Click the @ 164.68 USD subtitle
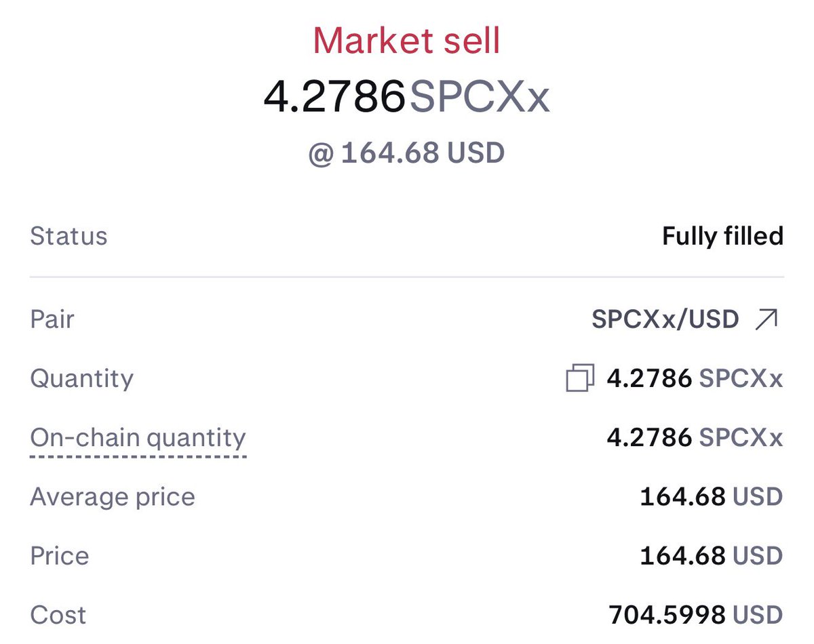814x644 pixels. pyautogui.click(x=406, y=153)
